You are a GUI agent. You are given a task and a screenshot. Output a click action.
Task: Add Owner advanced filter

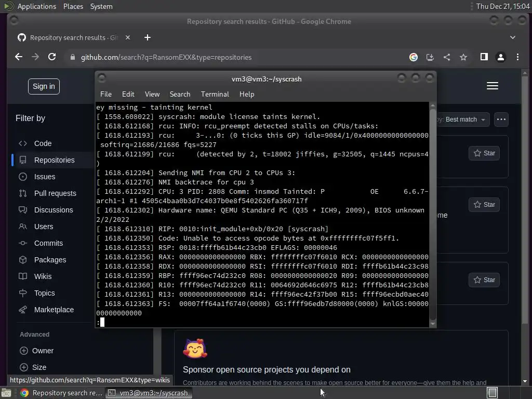pos(37,351)
